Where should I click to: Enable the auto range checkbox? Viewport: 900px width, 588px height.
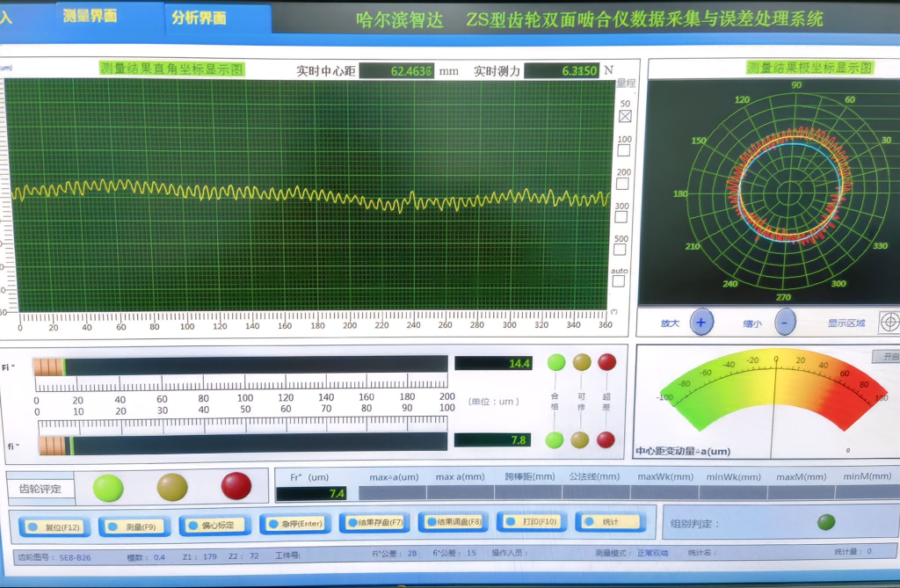(x=619, y=281)
